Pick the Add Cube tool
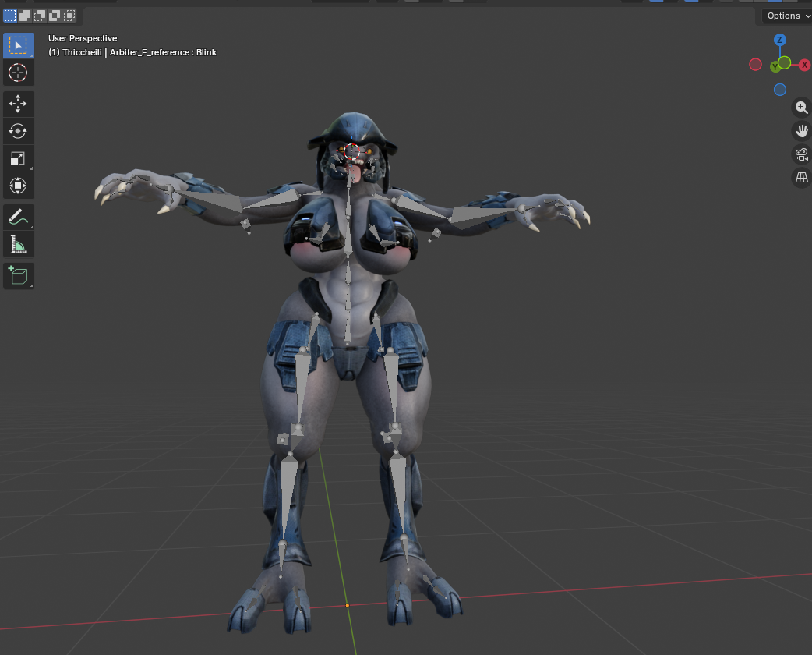The height and width of the screenshot is (655, 812). [18, 275]
